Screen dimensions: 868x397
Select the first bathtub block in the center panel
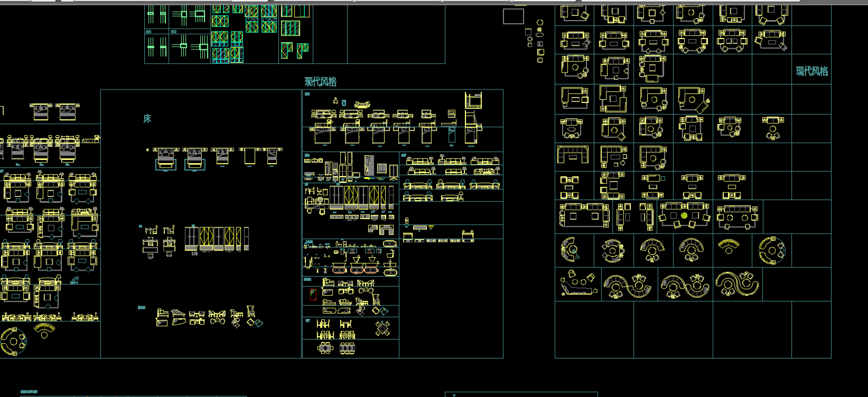(x=340, y=269)
